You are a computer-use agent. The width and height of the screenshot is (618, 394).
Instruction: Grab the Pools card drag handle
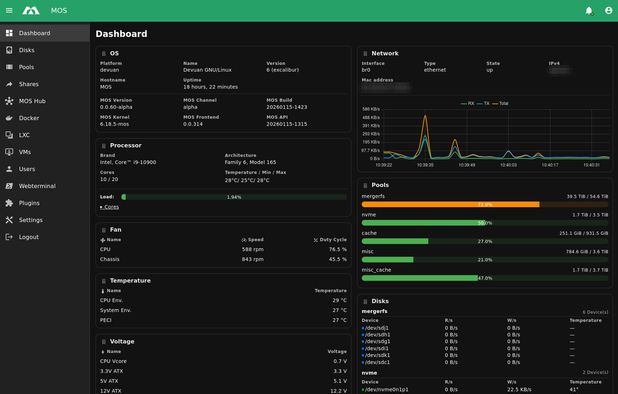click(x=365, y=185)
